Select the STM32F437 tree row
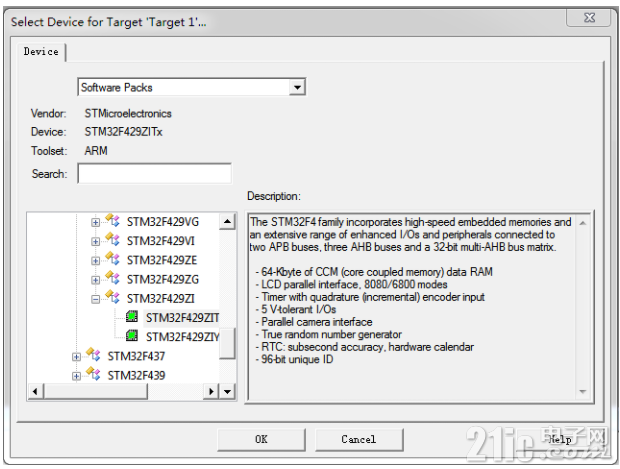 tap(136, 356)
